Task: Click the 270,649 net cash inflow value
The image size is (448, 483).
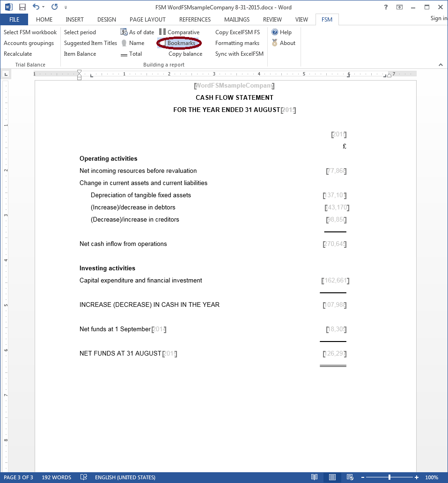Action: 335,244
